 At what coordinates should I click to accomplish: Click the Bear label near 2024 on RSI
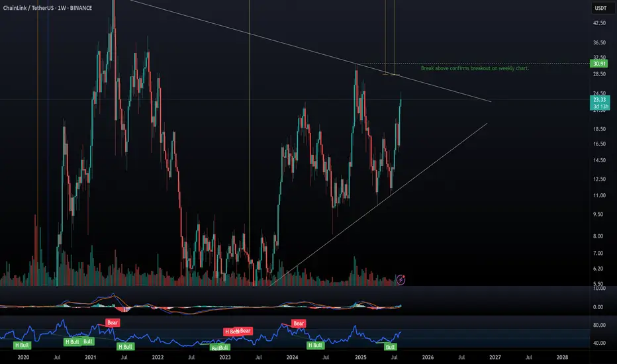(x=299, y=324)
